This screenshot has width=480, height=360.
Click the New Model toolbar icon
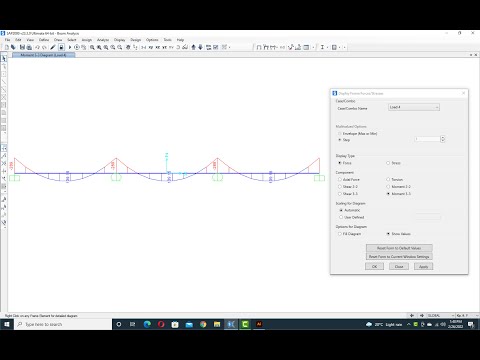(7, 47)
